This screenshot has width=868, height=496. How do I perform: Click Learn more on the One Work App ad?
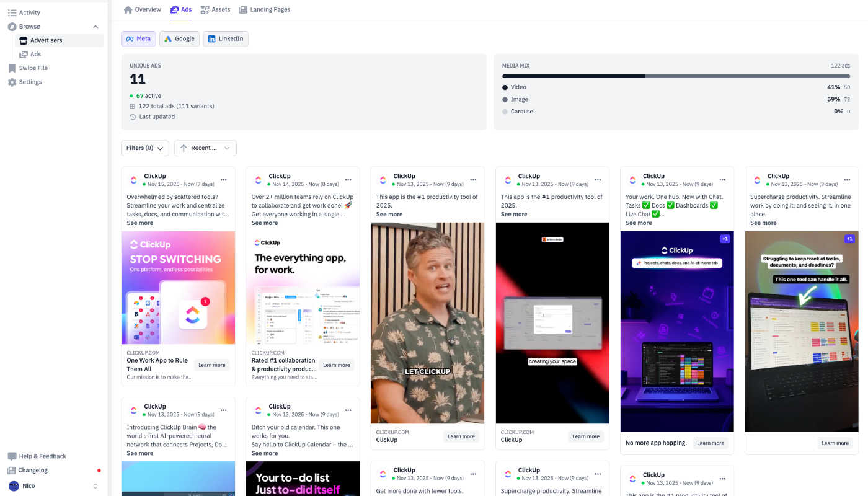tap(211, 365)
